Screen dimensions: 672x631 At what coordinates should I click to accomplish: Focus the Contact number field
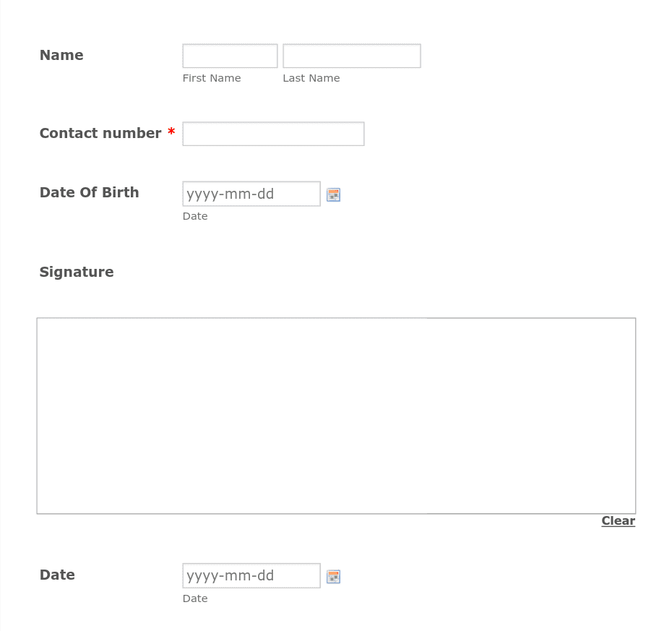coord(273,134)
